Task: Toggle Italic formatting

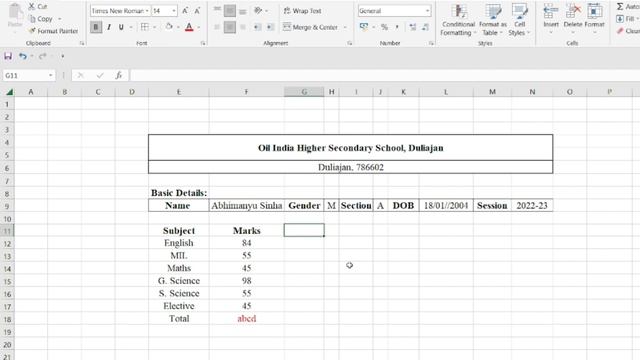Action: 109,27
